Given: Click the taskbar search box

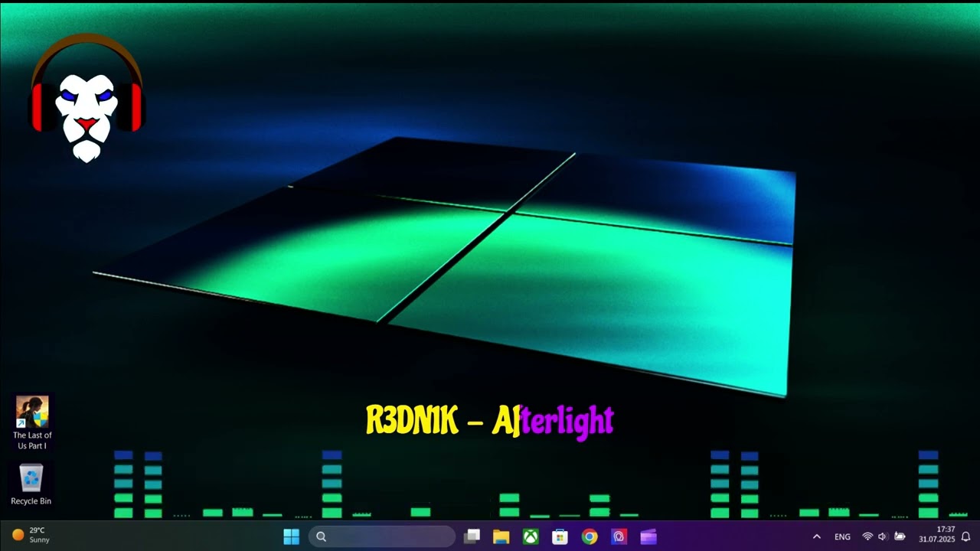Looking at the screenshot, I should (x=382, y=536).
